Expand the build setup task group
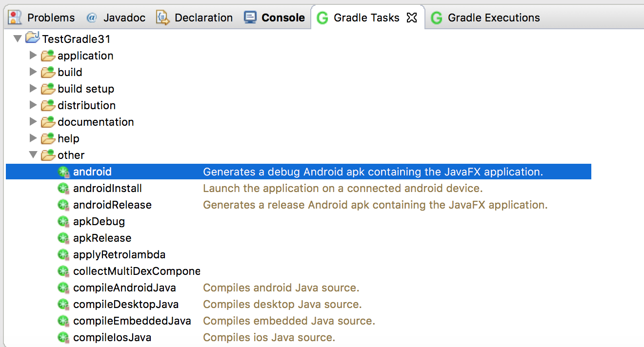The width and height of the screenshot is (644, 347). coord(33,89)
